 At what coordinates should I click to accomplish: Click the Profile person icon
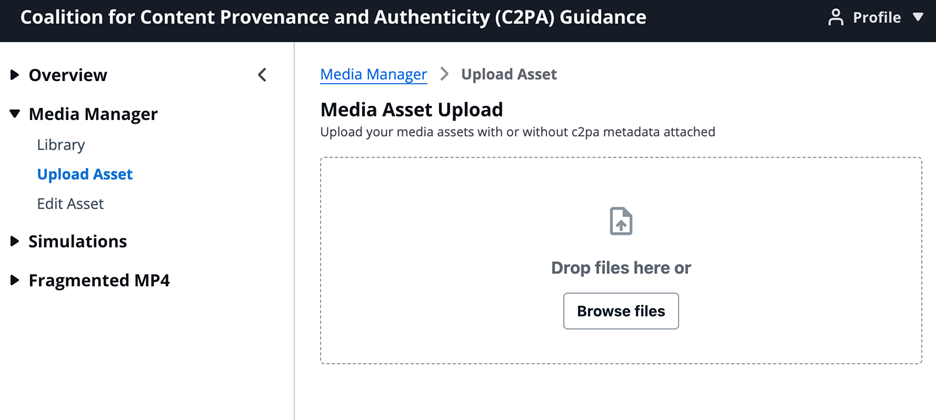[836, 18]
